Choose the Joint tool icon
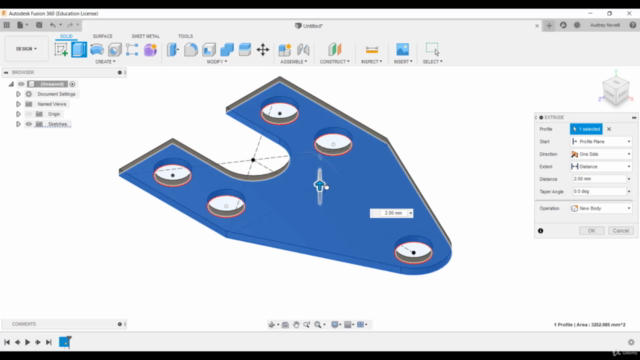This screenshot has height=360, width=640. (303, 50)
